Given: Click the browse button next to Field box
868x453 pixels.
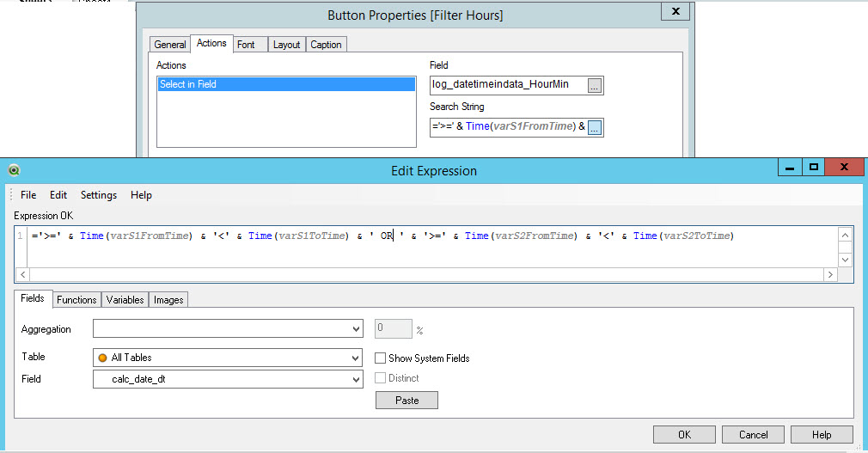Looking at the screenshot, I should pyautogui.click(x=595, y=84).
